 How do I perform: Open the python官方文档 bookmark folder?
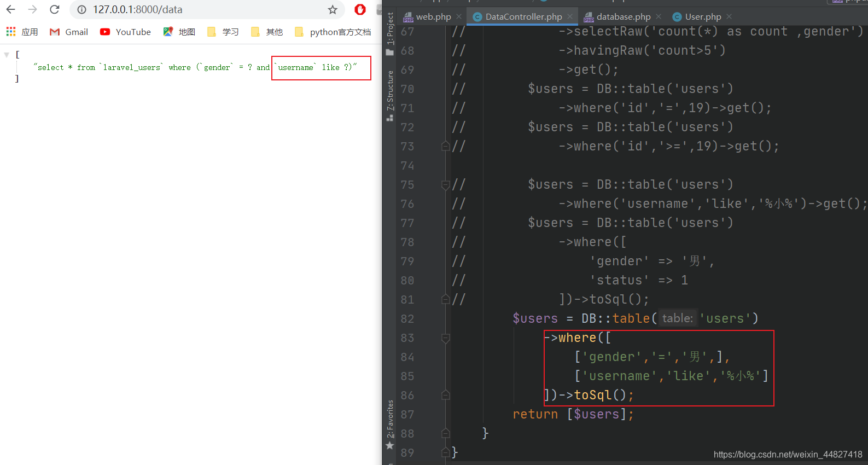point(333,32)
